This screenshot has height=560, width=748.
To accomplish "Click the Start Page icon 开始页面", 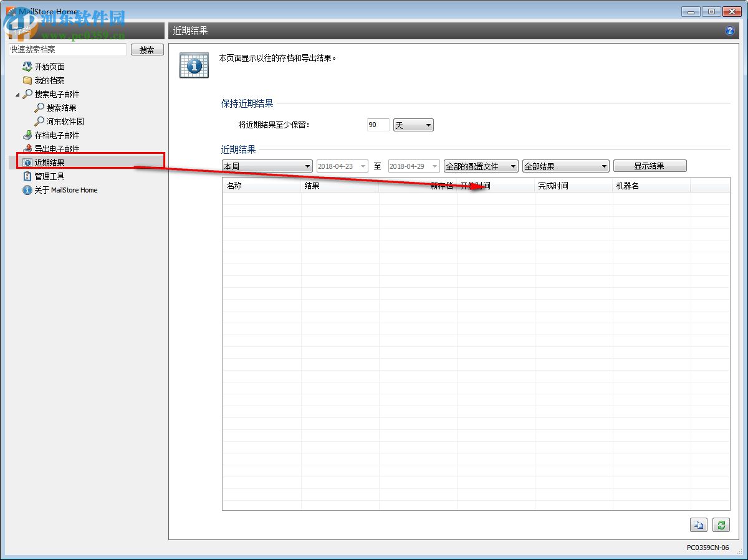I will click(27, 67).
